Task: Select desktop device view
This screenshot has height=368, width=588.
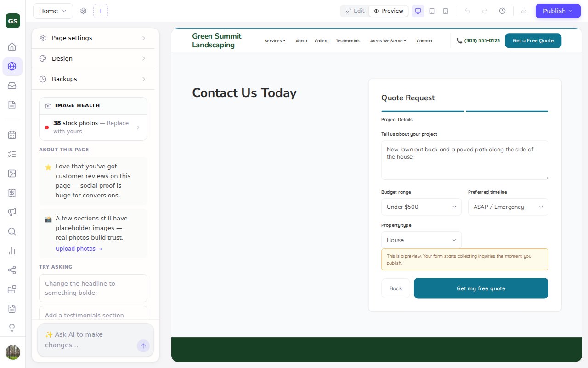Action: (x=418, y=11)
